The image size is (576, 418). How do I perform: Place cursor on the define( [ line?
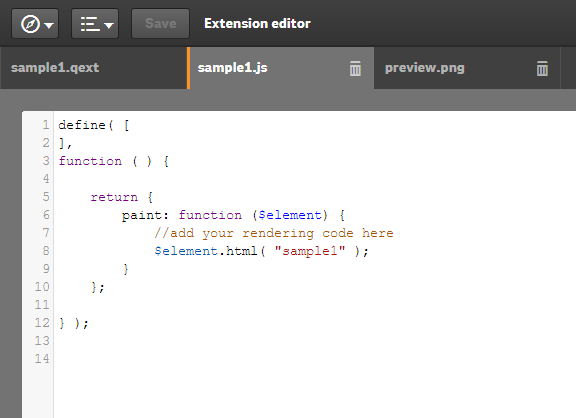[x=94, y=125]
